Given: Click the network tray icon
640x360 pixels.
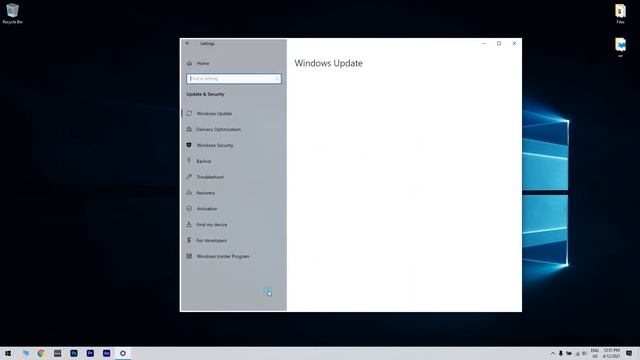Looking at the screenshot, I should 577,353.
